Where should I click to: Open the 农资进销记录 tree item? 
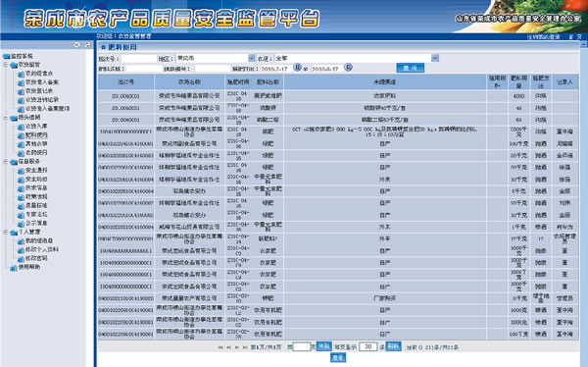(42, 100)
